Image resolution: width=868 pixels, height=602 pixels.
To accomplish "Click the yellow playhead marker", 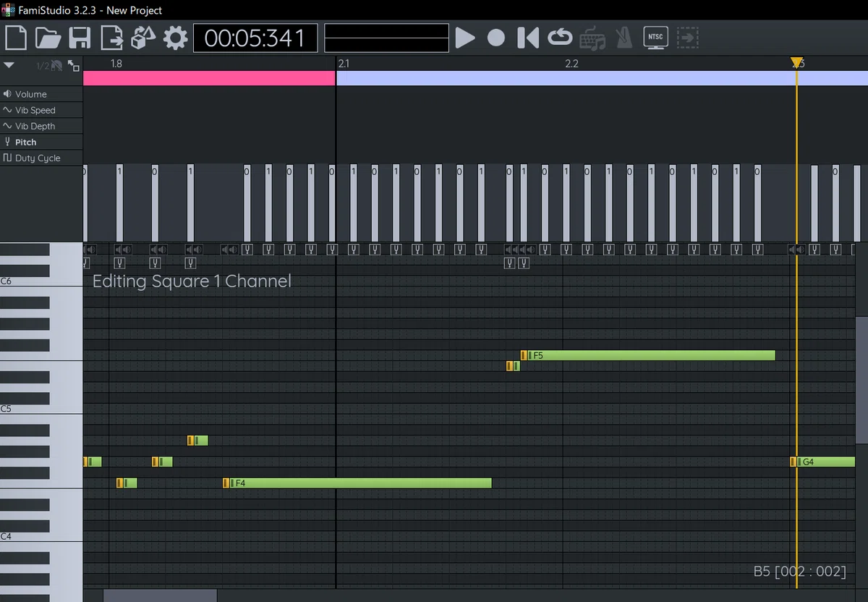I will (x=796, y=62).
